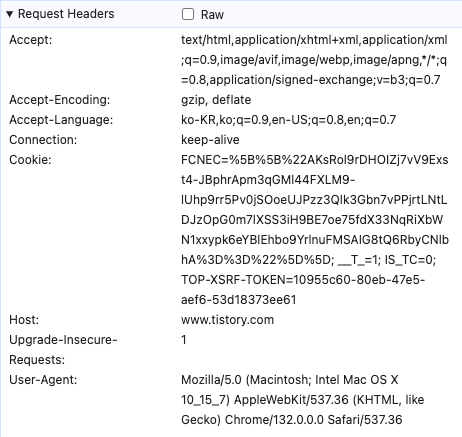Click the ko-KR Accept-Language value
Image resolution: width=462 pixels, height=437 pixels.
288,120
